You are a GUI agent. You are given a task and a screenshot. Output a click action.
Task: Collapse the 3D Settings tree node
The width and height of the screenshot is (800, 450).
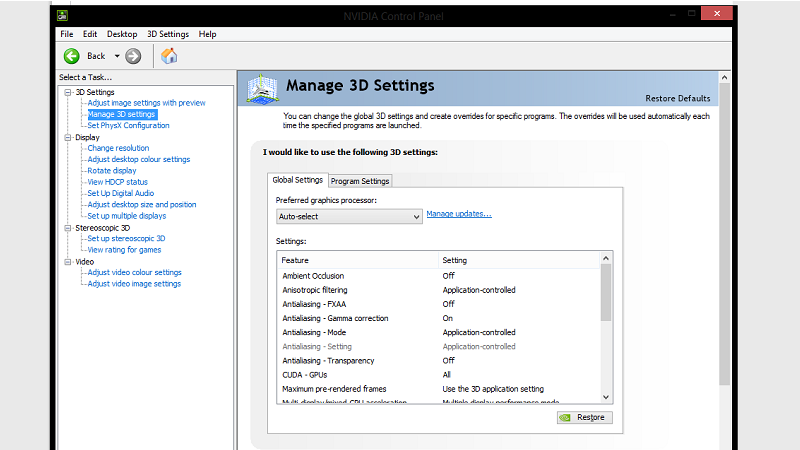(68, 92)
